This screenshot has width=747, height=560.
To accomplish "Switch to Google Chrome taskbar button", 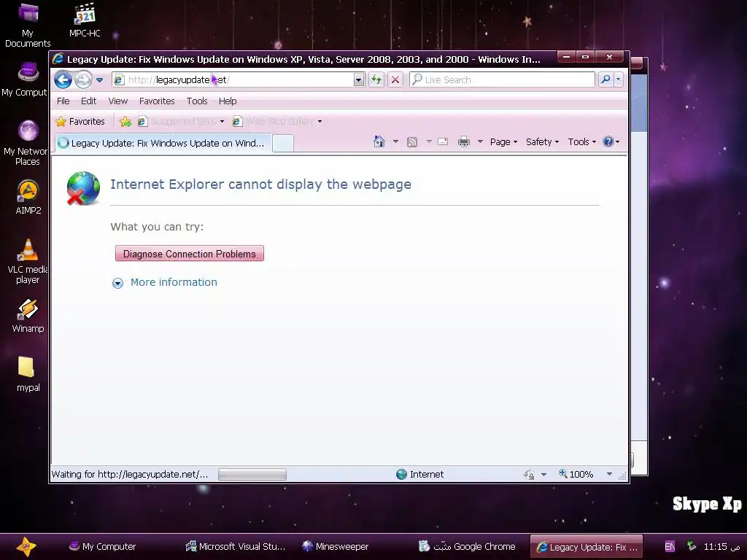I will [467, 547].
